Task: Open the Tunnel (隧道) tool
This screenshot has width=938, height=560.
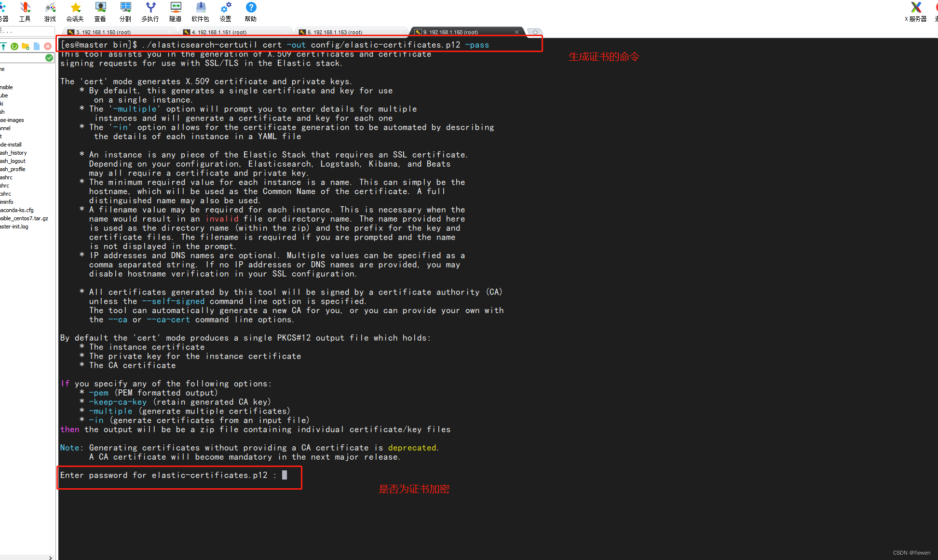Action: (175, 12)
